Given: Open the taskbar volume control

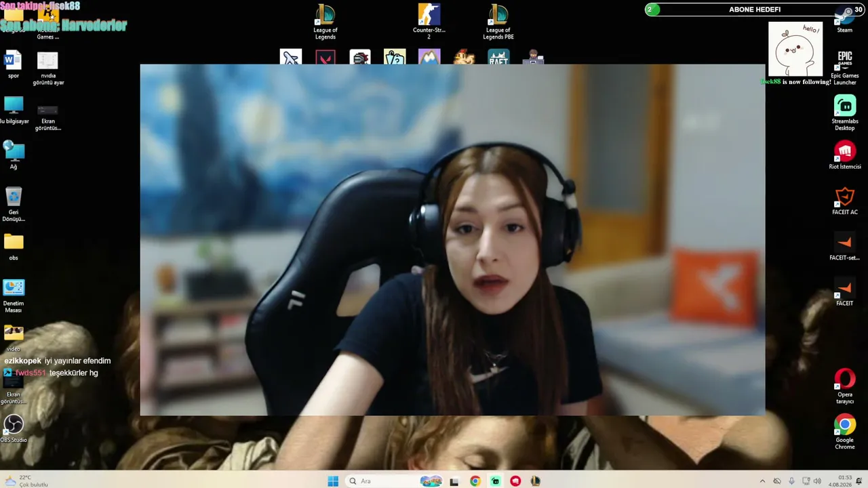Looking at the screenshot, I should coord(817,481).
